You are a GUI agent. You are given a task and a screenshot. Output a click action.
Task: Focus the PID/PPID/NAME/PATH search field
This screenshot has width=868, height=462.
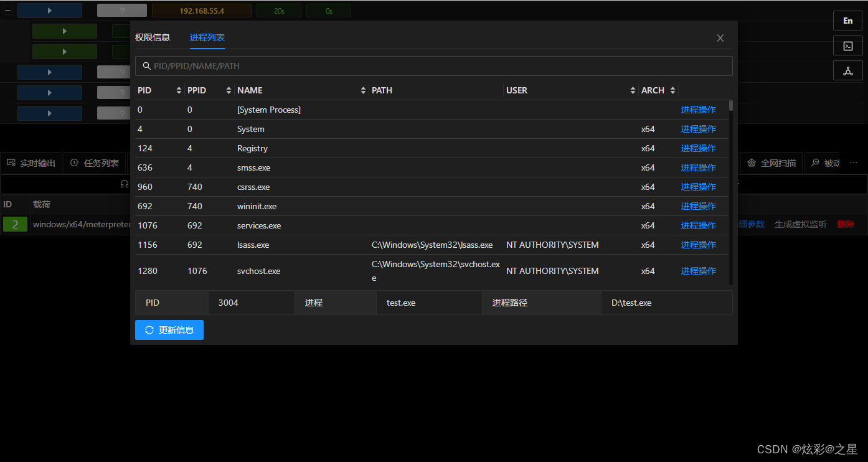(x=433, y=66)
